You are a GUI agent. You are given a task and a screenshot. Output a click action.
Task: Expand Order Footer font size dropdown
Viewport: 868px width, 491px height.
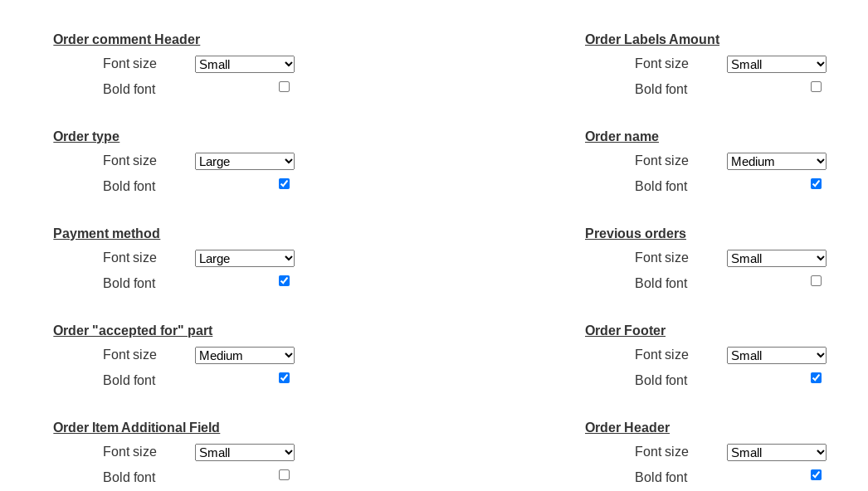(777, 356)
